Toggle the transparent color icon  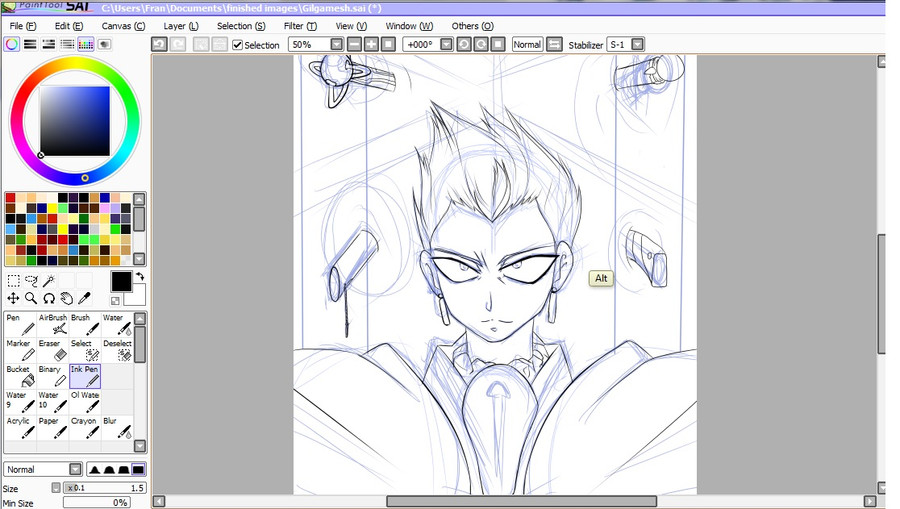[115, 301]
